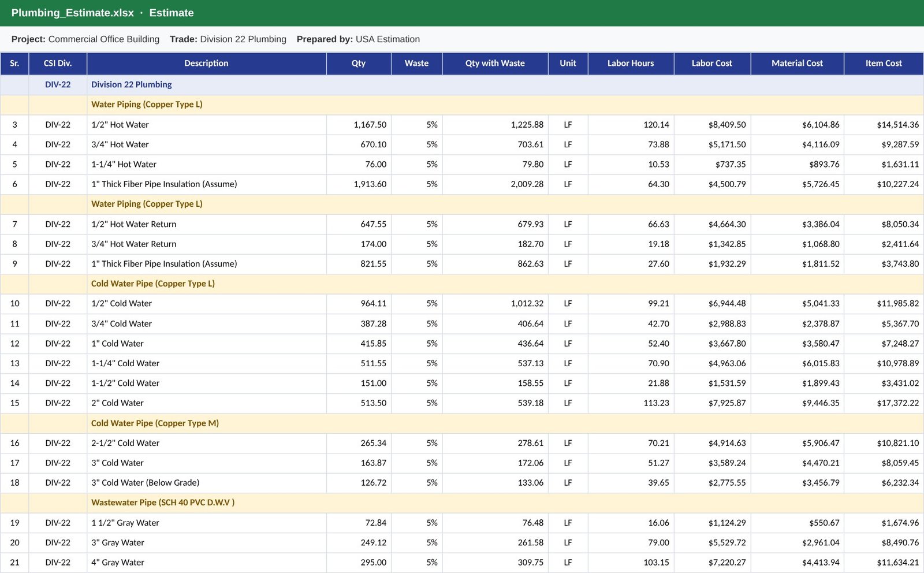Select the 1/2" Hot Water Return cell
The width and height of the screenshot is (924, 573).
click(206, 224)
